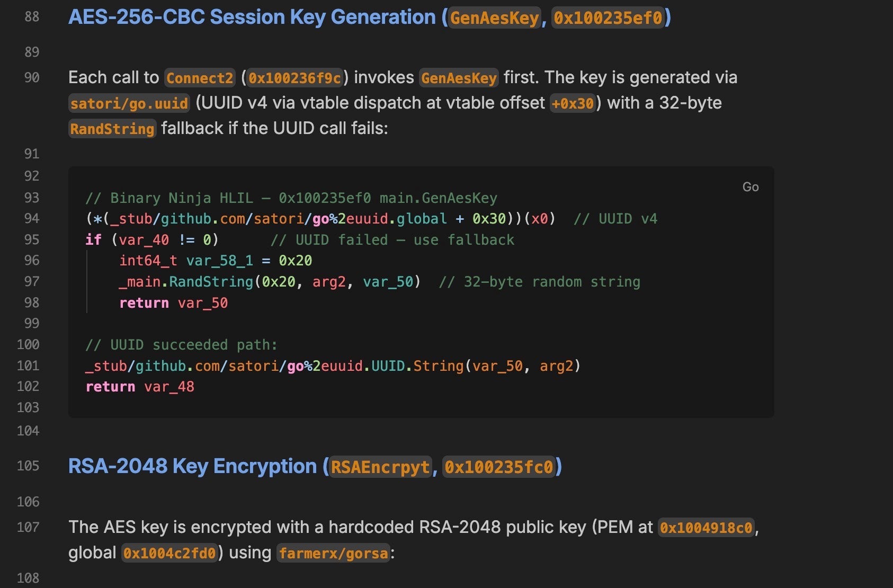Click the satori/go.uuid inline code
Image resolution: width=893 pixels, height=588 pixels.
click(x=129, y=103)
